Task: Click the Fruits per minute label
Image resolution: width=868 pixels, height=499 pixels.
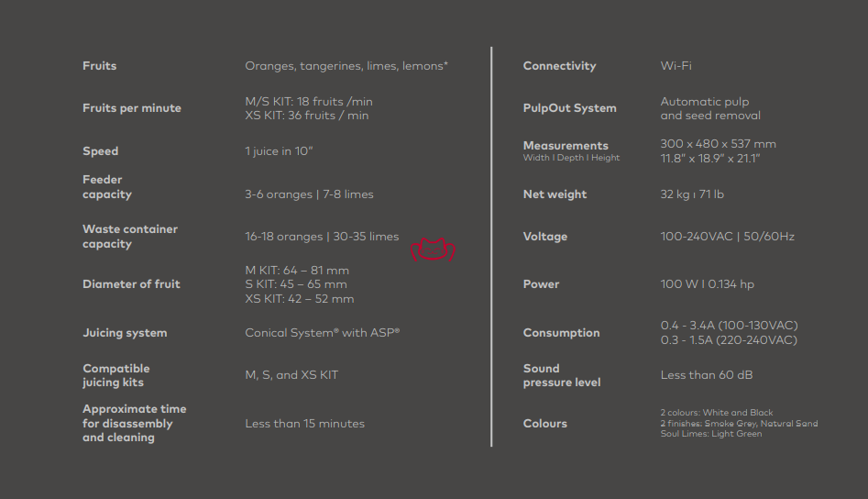Action: 132,108
